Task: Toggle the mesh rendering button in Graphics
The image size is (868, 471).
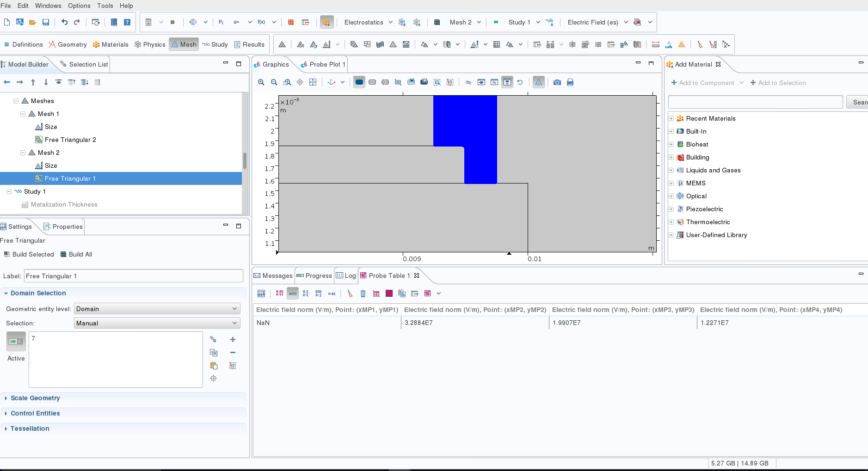Action: [539, 82]
